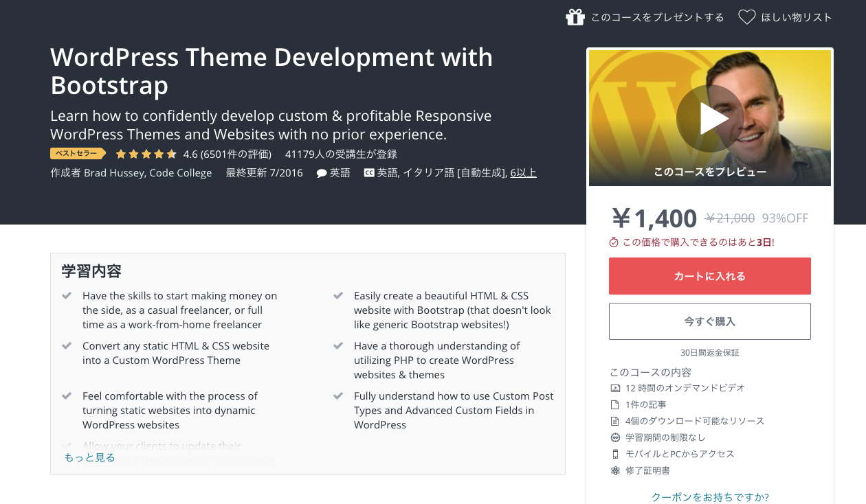The width and height of the screenshot is (866, 504).
Task: Click the wishlist heart icon
Action: point(747,17)
